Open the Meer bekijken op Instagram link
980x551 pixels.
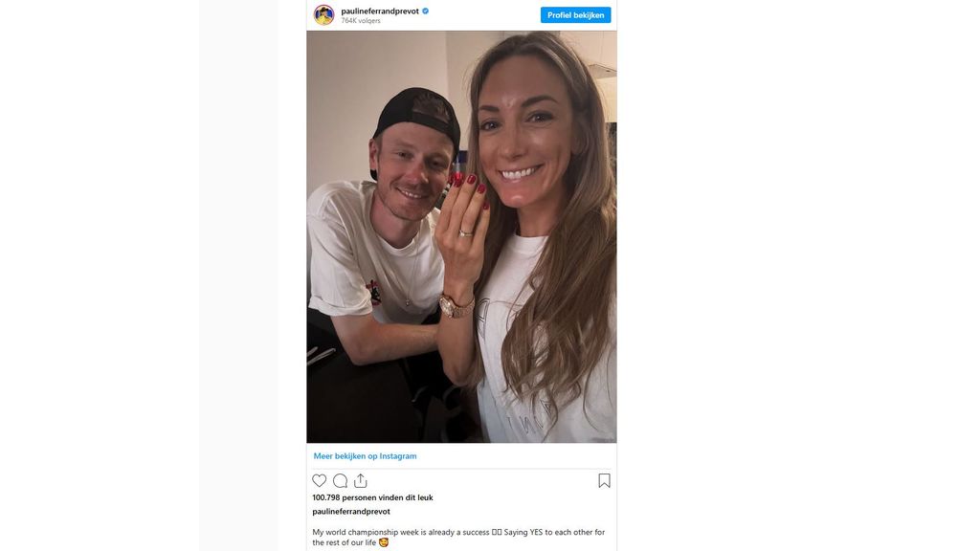coord(365,456)
